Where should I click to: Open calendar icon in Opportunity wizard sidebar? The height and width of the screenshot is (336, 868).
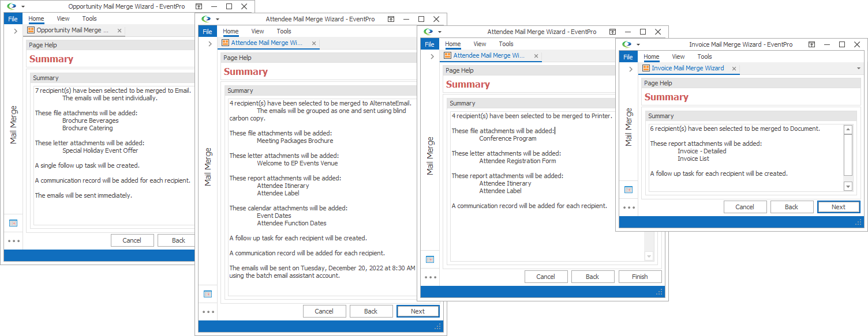[x=13, y=223]
